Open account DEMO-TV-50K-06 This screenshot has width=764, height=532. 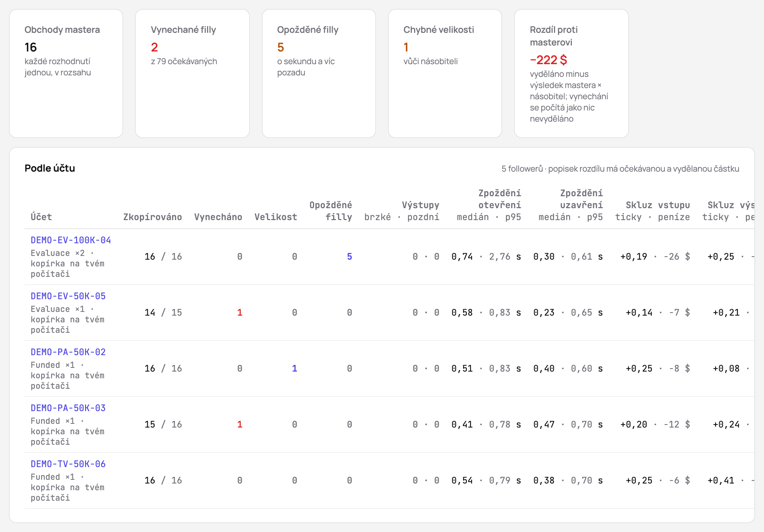coord(68,464)
